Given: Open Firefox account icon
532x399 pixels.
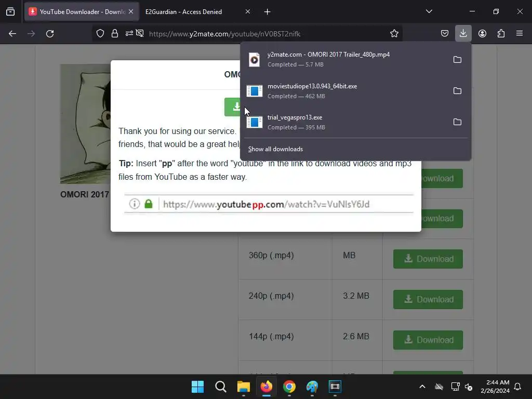Looking at the screenshot, I should tap(482, 34).
